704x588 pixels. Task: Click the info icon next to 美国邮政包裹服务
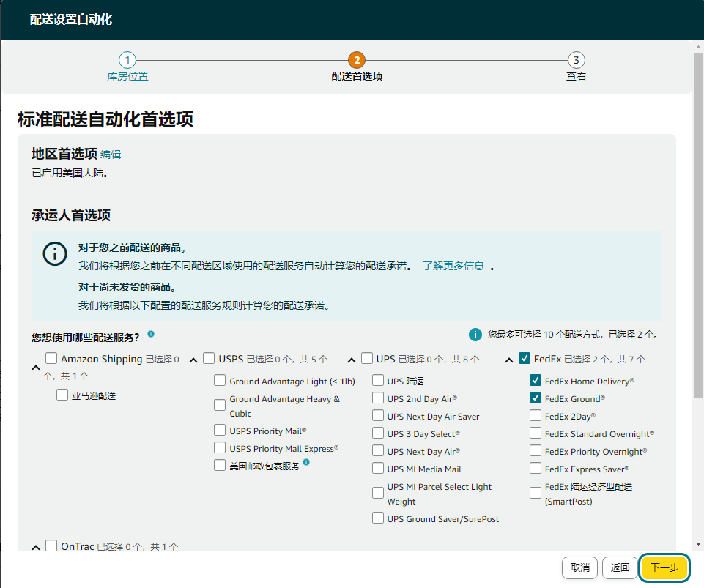tap(306, 462)
